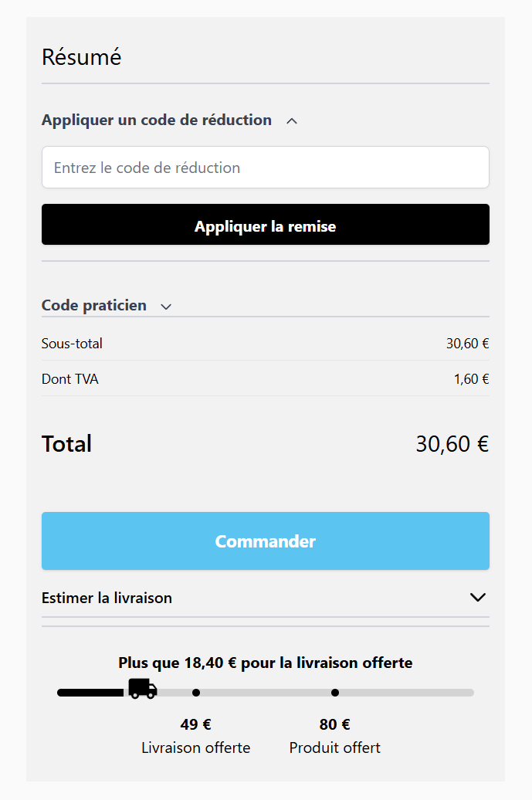Click the 80 € progress marker dot
Viewport: 532px width, 800px height.
coord(334,693)
